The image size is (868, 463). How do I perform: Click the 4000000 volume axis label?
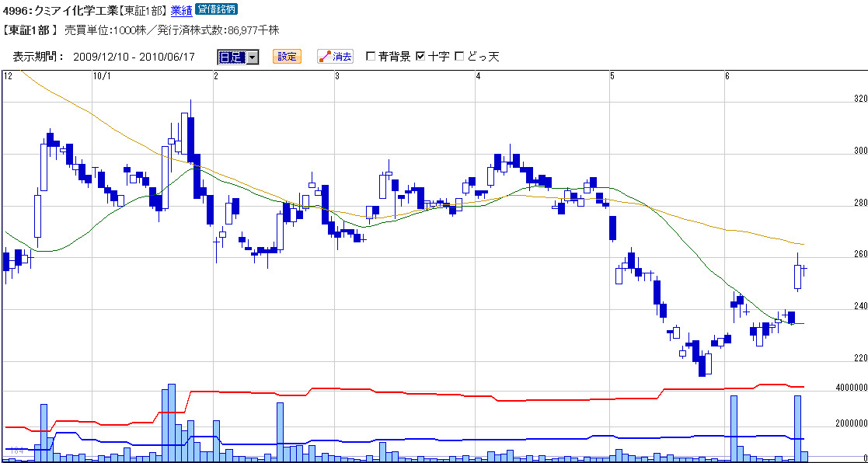click(851, 388)
